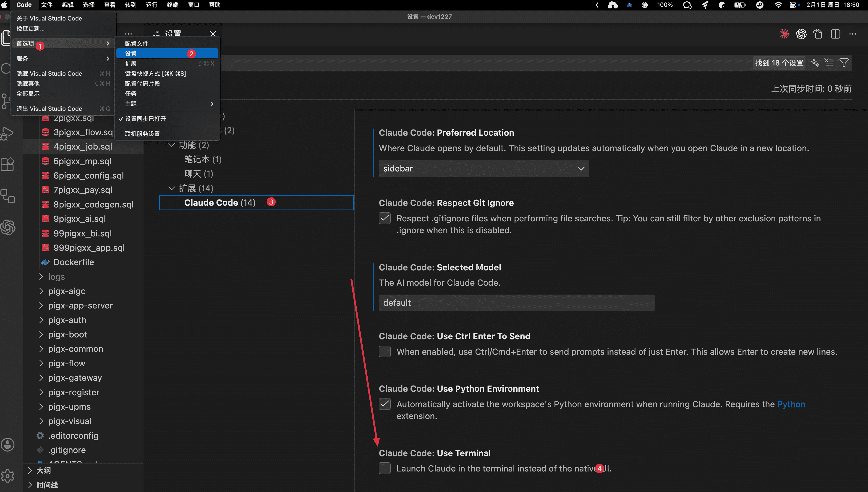Expand the pigx-gateway folder
Image resolution: width=868 pixels, height=492 pixels.
pos(75,378)
